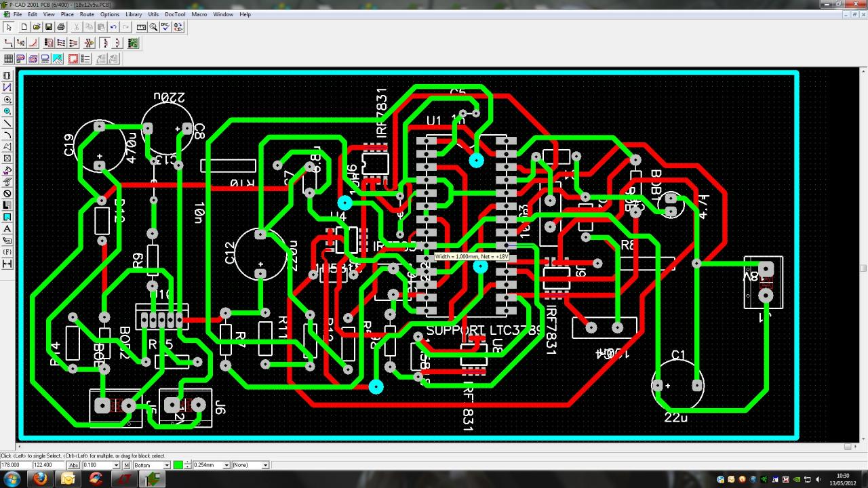Open the Place menu
The width and height of the screenshot is (868, 488).
pyautogui.click(x=67, y=14)
